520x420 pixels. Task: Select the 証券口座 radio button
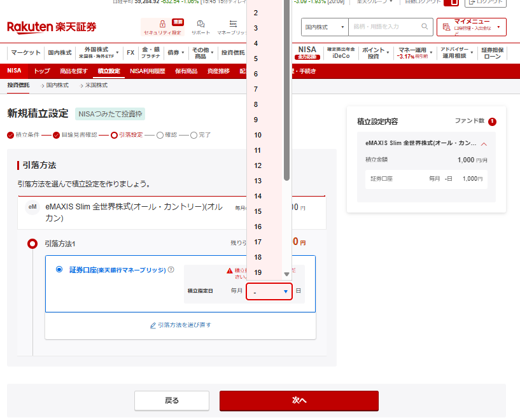click(x=59, y=269)
